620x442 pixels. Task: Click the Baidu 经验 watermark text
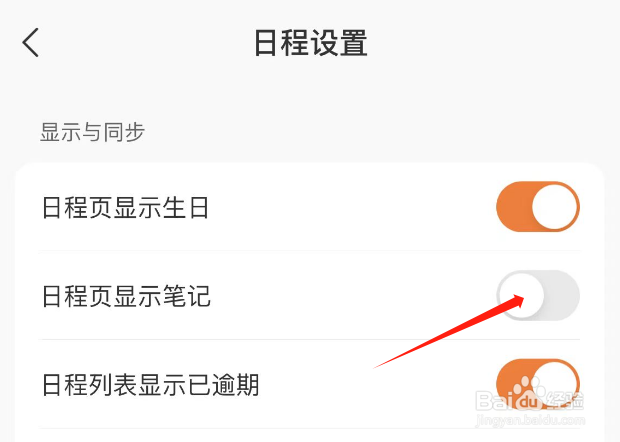pos(565,400)
